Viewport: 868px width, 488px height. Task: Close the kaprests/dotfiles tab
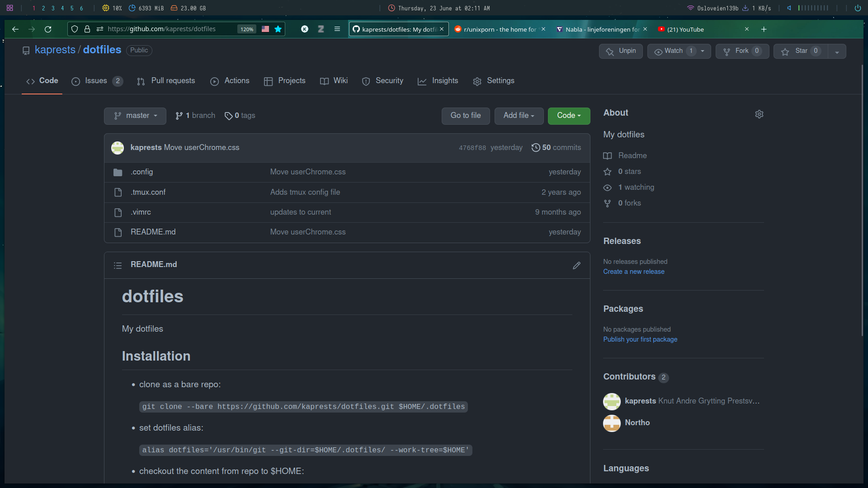442,29
